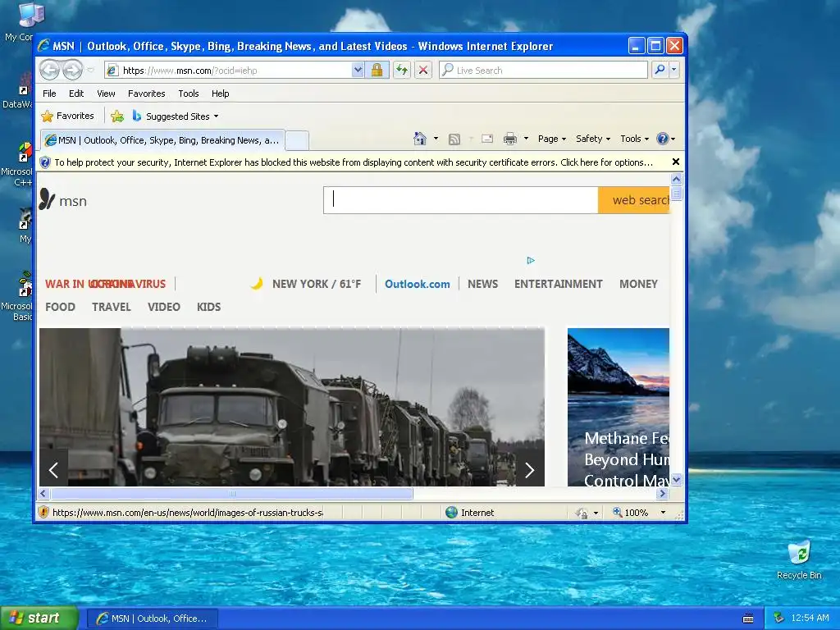Click the next slide arrow on carousel
The image size is (840, 630).
(x=529, y=470)
